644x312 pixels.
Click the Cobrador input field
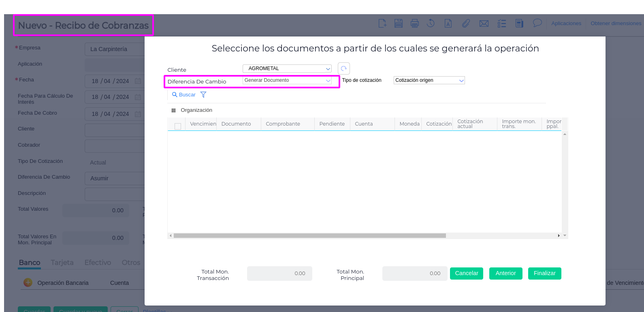[115, 146]
